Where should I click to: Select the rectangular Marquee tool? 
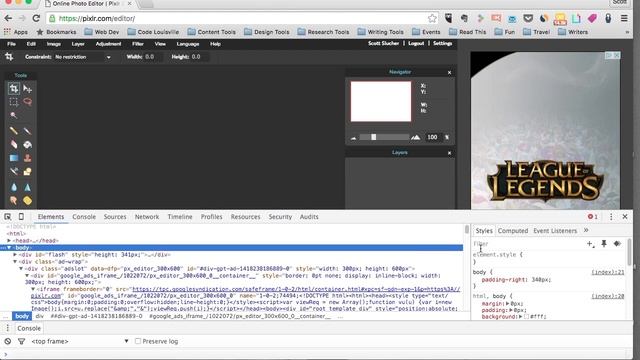point(14,102)
